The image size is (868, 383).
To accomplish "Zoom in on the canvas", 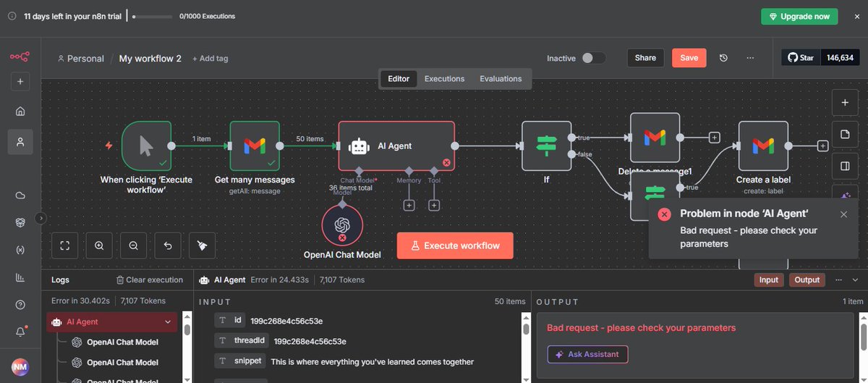I will coord(99,245).
